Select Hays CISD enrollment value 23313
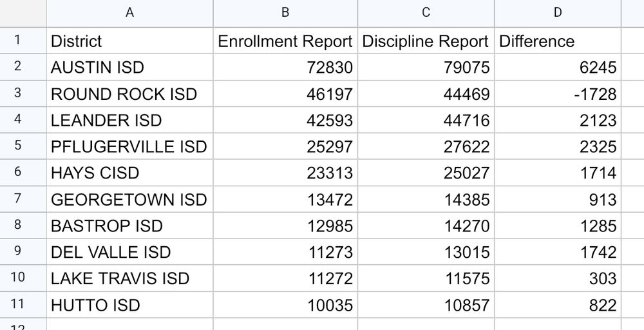Screen dimensions: 644x330 [x=285, y=173]
